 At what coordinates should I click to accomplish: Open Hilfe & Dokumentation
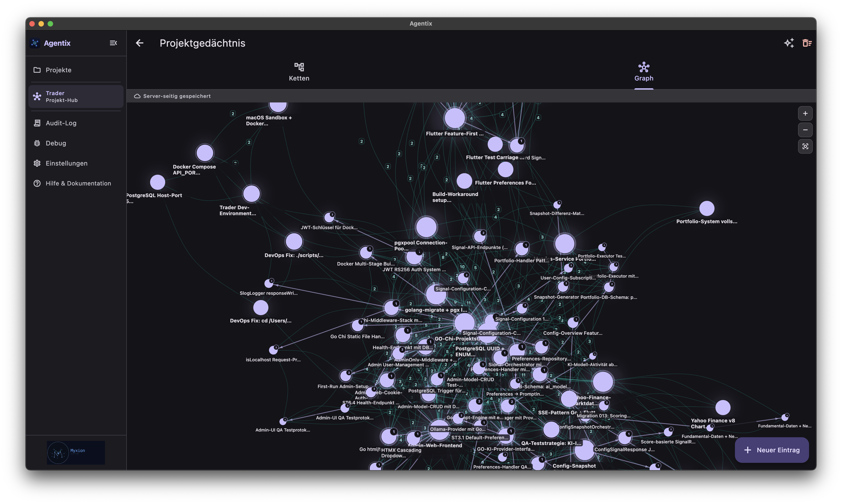pyautogui.click(x=76, y=183)
